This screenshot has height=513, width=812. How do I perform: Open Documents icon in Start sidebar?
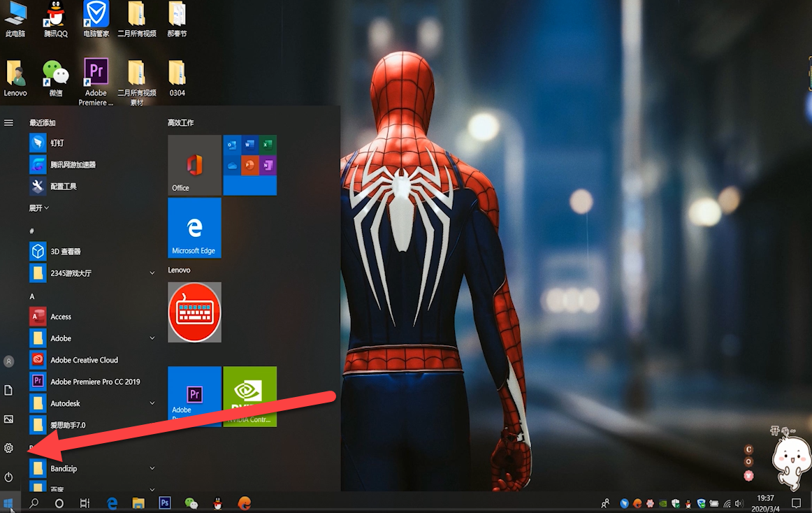(x=9, y=390)
